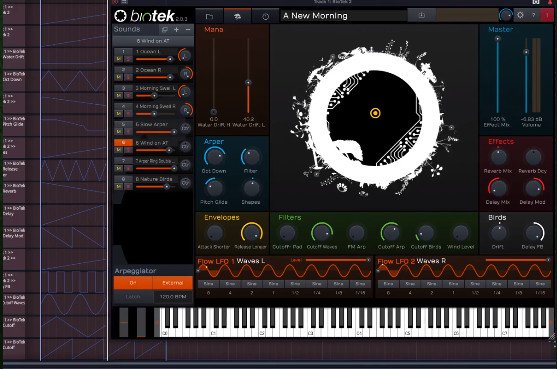Click the master Volume slider handle

[526, 52]
